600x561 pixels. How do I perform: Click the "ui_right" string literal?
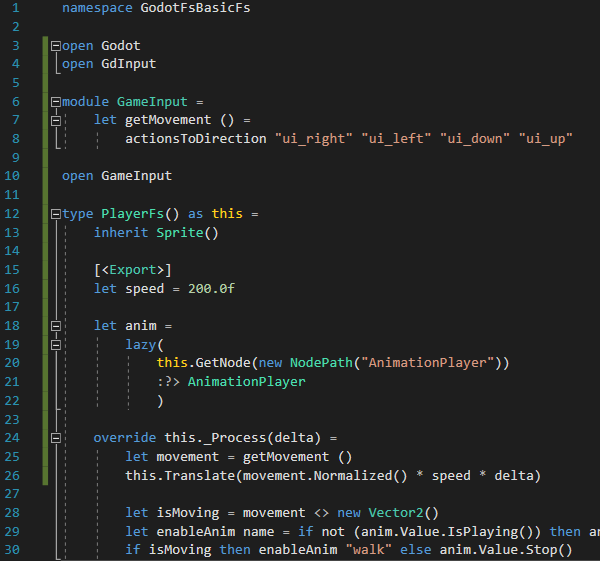coord(313,139)
